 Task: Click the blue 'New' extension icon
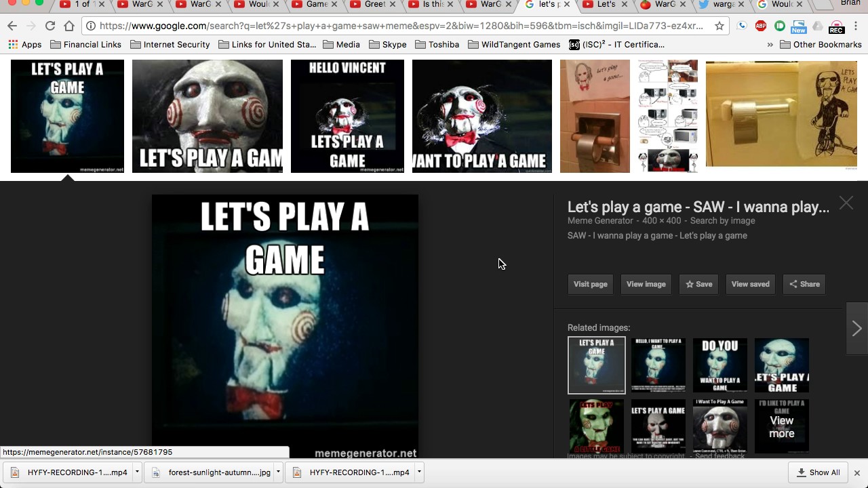pyautogui.click(x=798, y=26)
